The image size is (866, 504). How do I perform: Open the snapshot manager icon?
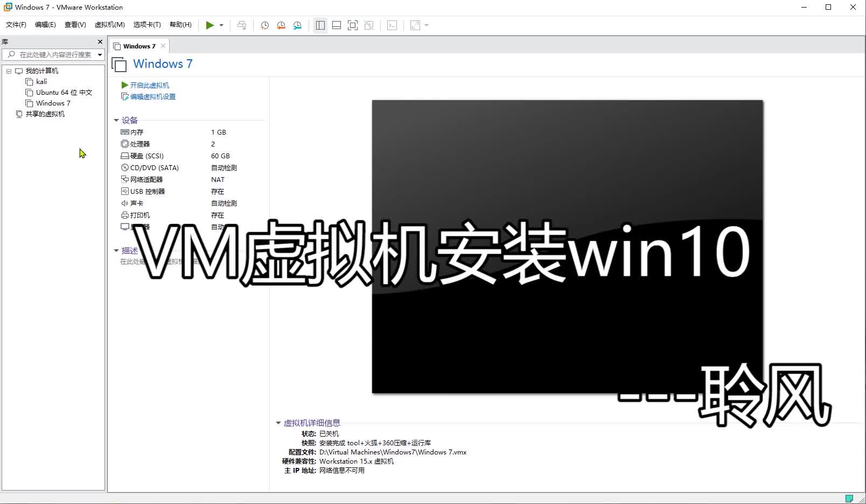(297, 25)
